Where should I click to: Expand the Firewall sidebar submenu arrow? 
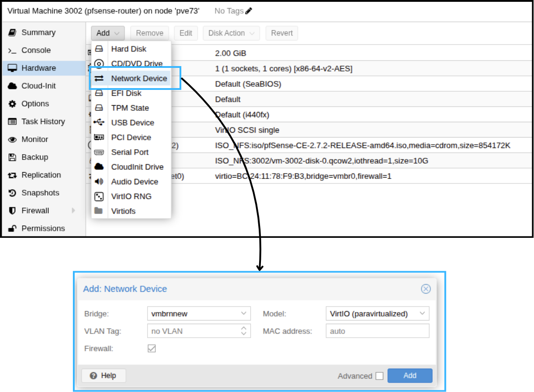[73, 210]
